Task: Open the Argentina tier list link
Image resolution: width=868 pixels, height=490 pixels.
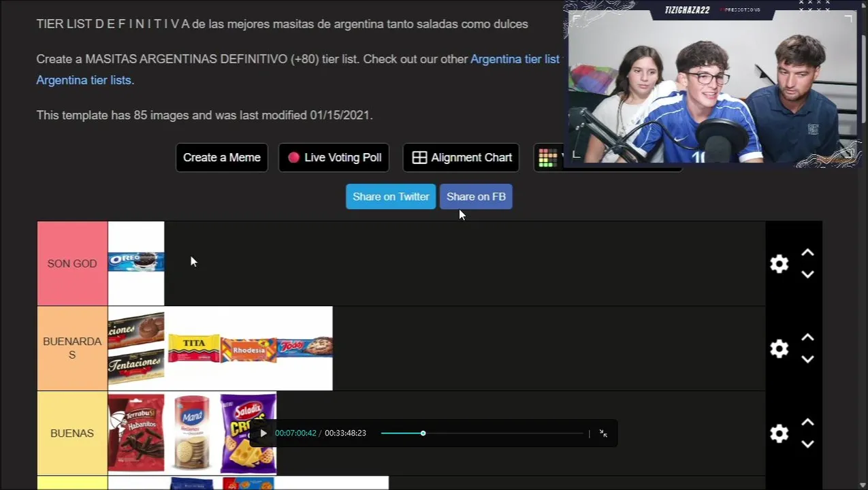Action: (515, 59)
